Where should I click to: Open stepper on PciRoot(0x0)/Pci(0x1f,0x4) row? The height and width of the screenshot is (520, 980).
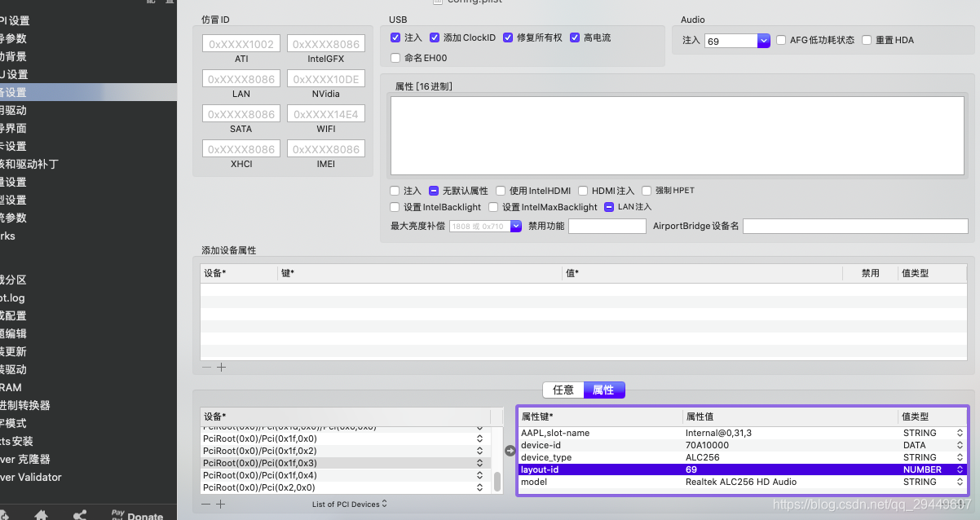[x=479, y=475]
